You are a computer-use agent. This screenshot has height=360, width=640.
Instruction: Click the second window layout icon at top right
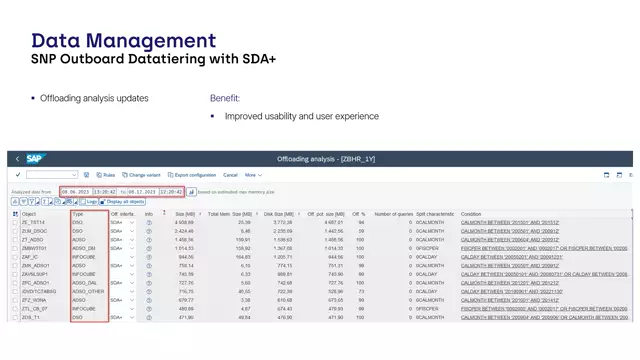pyautogui.click(x=619, y=175)
